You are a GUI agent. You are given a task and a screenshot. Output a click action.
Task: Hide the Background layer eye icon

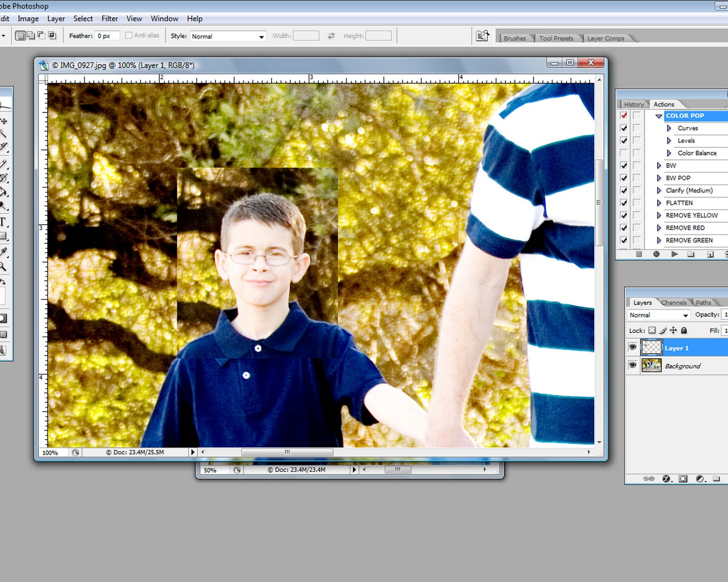(632, 365)
